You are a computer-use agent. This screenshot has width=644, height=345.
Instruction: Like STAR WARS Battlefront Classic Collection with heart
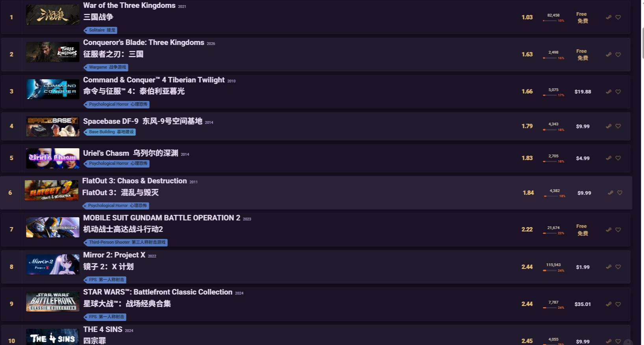pyautogui.click(x=618, y=304)
